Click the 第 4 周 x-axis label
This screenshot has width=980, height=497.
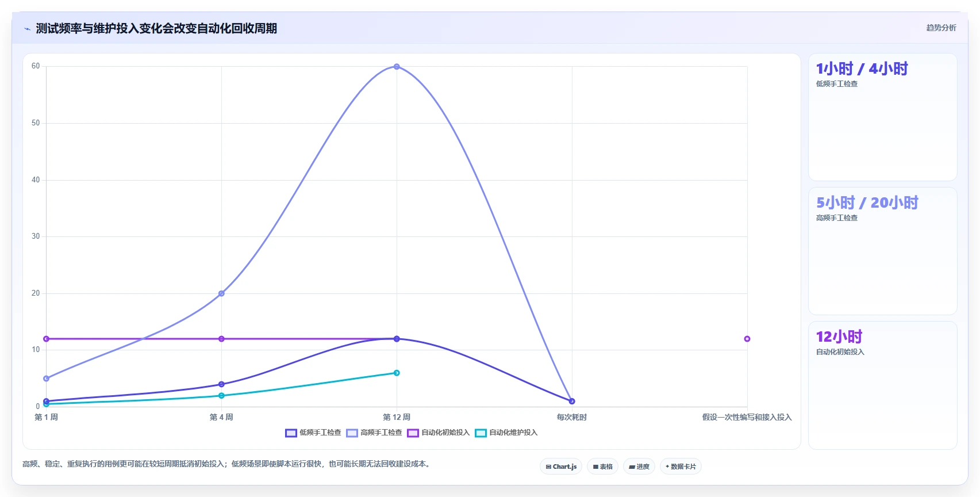[x=221, y=417]
